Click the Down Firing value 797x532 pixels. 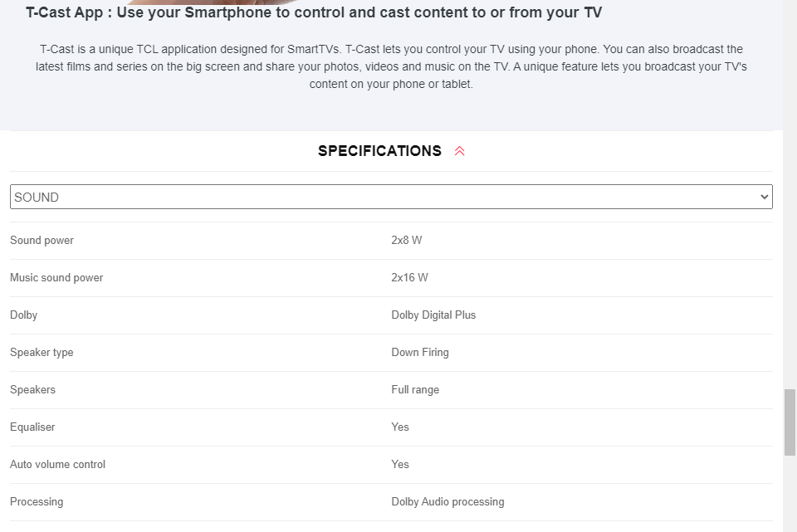pyautogui.click(x=420, y=352)
